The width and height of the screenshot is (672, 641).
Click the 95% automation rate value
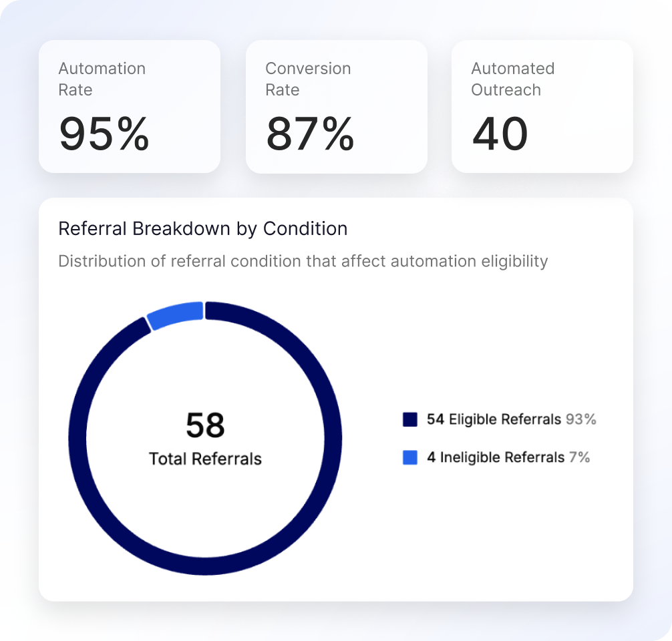(x=104, y=134)
